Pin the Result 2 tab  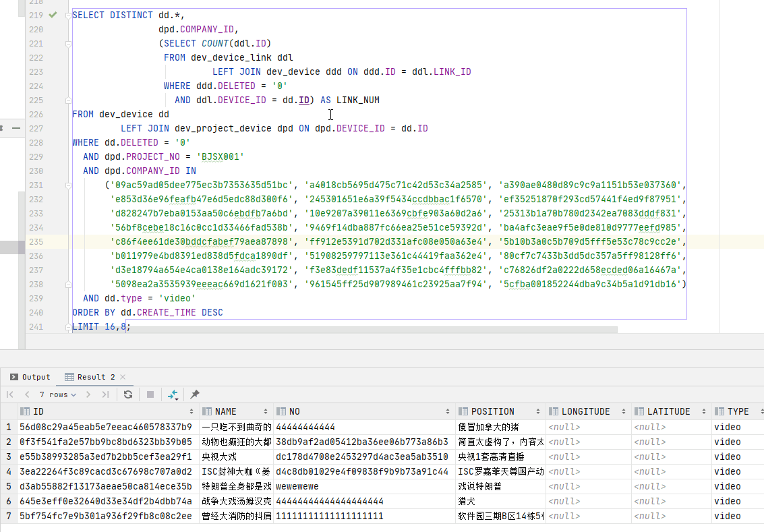pos(195,394)
